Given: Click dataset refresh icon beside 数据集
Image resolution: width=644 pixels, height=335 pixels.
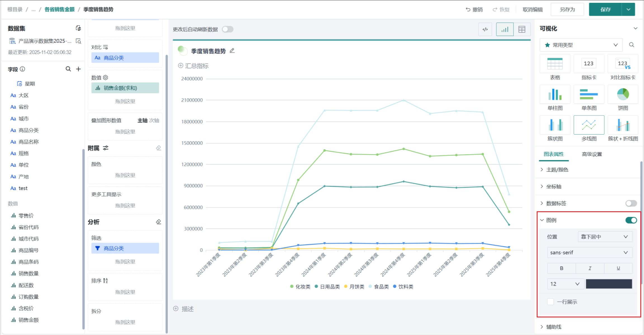Looking at the screenshot, I should point(79,28).
